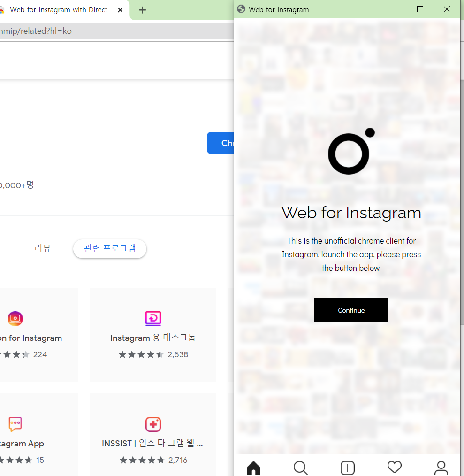
Task: Click the 2,716 rating count
Action: click(178, 460)
